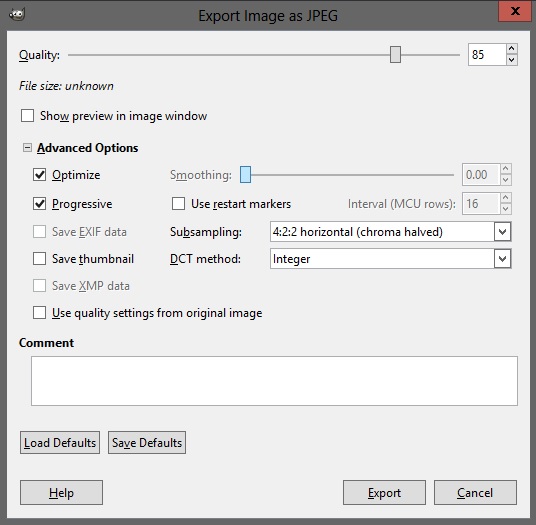Image resolution: width=536 pixels, height=525 pixels.
Task: Click the 'Comment' heading label
Action: 46,342
